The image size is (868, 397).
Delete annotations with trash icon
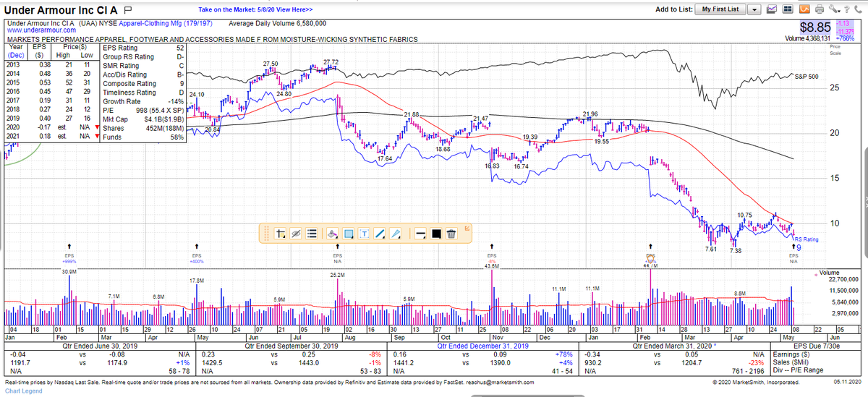451,233
